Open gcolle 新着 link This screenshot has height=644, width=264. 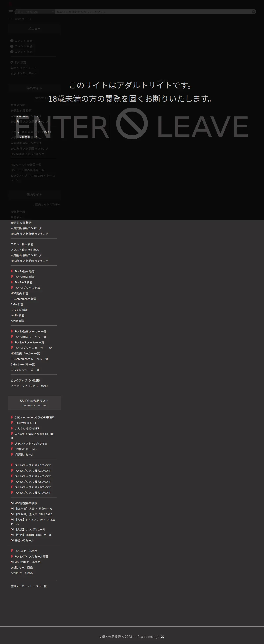[x=18, y=315]
